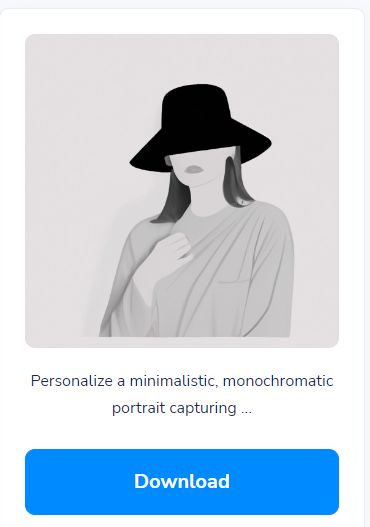Image resolution: width=370 pixels, height=527 pixels.
Task: Click the word 'minimalistic' in the description
Action: tap(174, 381)
